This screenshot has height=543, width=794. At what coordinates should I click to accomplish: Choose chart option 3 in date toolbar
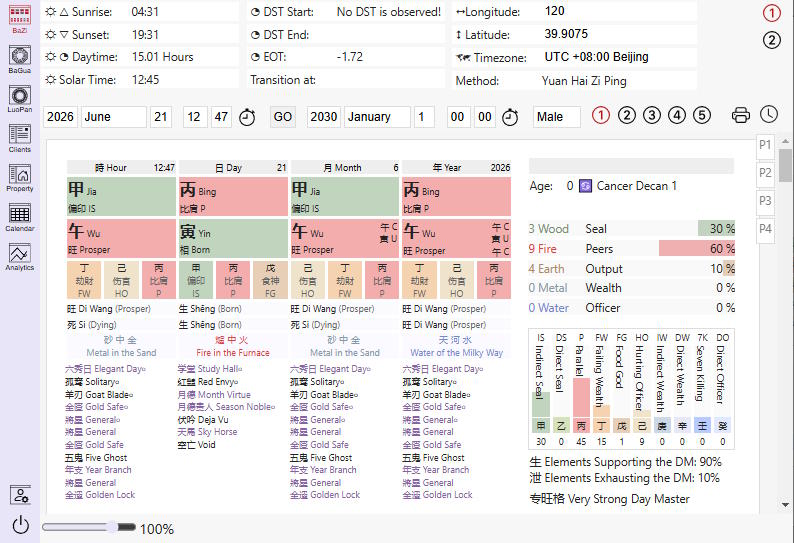(x=652, y=115)
